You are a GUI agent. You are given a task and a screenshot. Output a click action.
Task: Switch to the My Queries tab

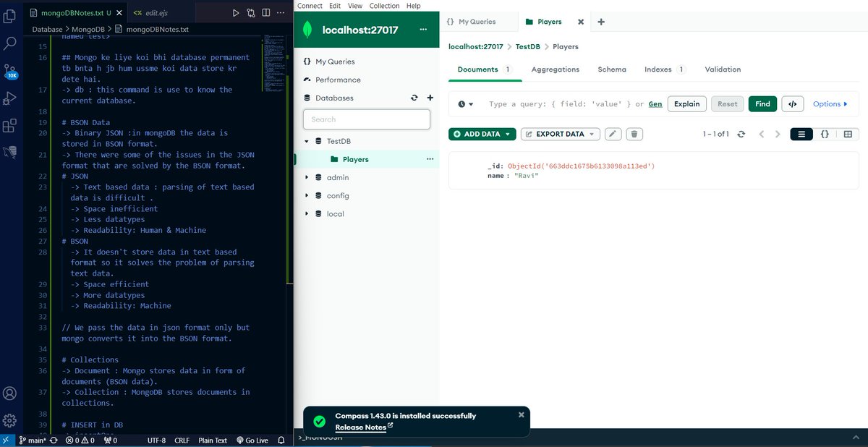click(x=476, y=22)
